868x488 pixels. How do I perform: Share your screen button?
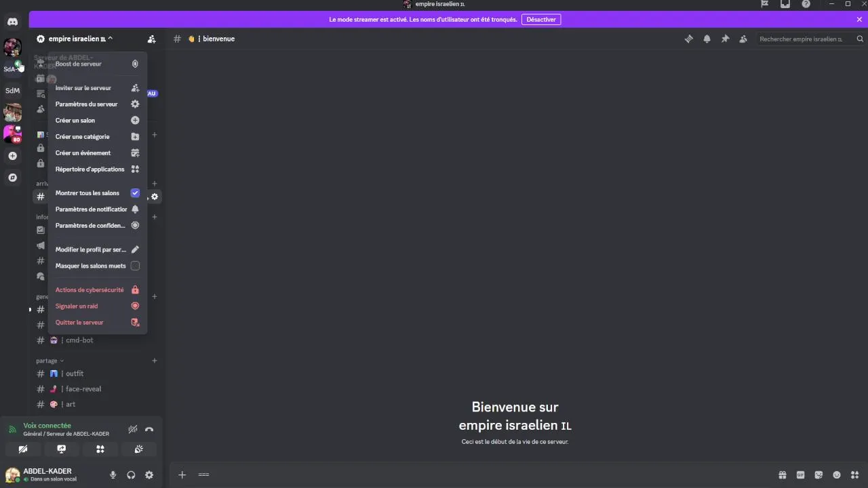point(61,449)
